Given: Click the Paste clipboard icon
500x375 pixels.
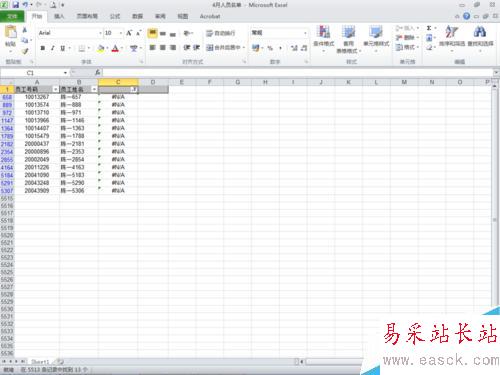Looking at the screenshot, I should tap(11, 32).
